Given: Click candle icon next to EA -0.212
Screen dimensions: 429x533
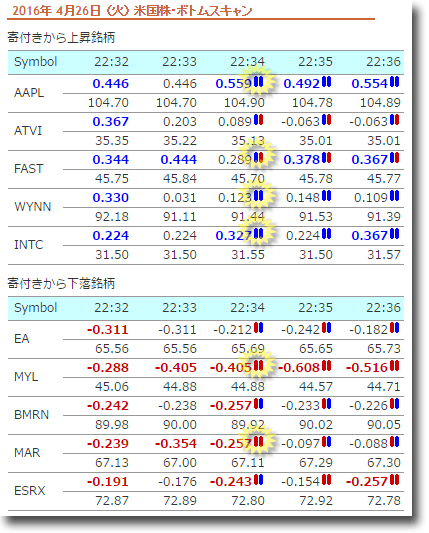Looking at the screenshot, I should (x=258, y=328).
